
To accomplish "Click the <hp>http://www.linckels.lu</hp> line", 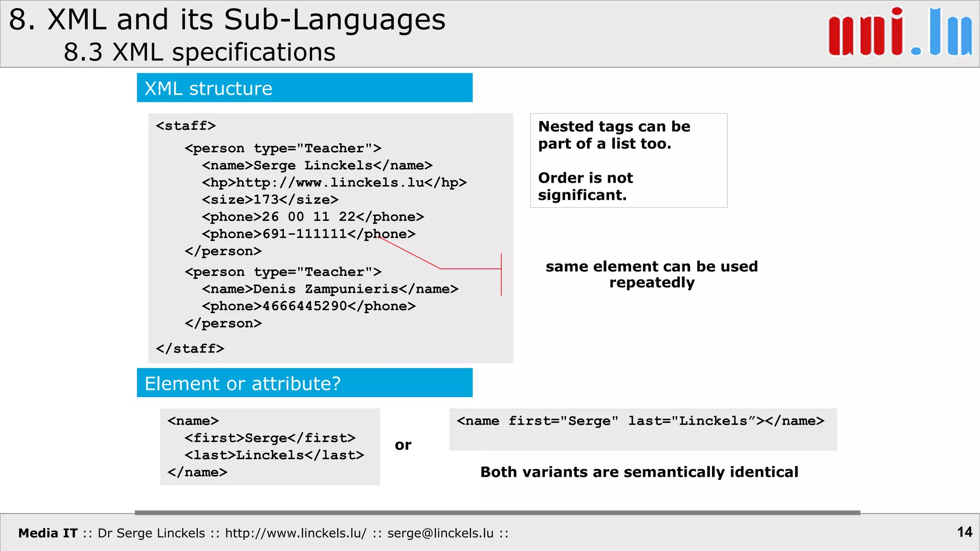I will (334, 183).
